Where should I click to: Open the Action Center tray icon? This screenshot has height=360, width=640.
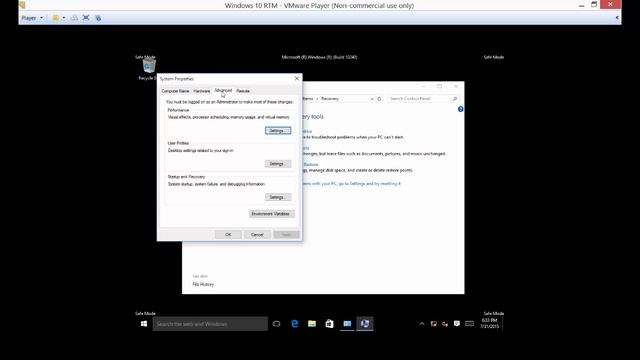tap(457, 324)
